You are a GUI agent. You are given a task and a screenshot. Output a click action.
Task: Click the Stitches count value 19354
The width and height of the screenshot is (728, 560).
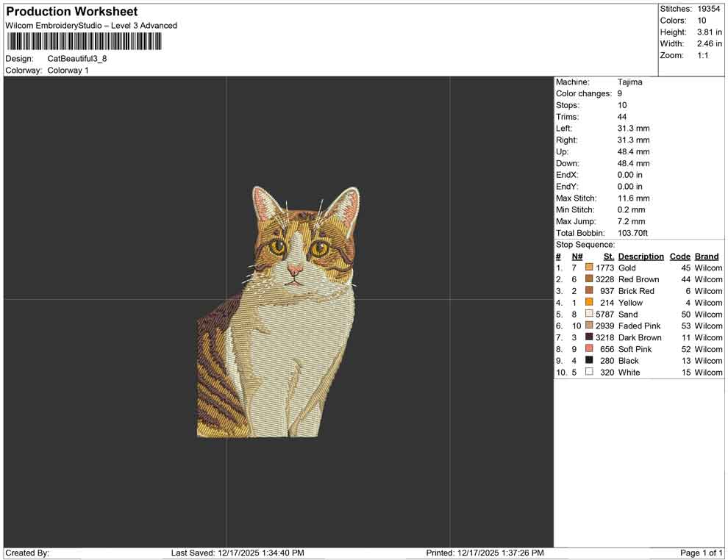coord(710,9)
